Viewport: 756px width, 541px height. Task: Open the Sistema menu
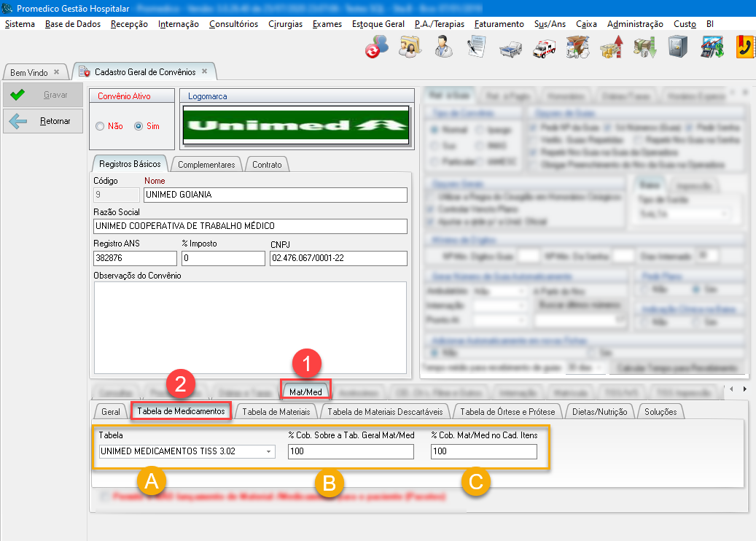coord(20,24)
